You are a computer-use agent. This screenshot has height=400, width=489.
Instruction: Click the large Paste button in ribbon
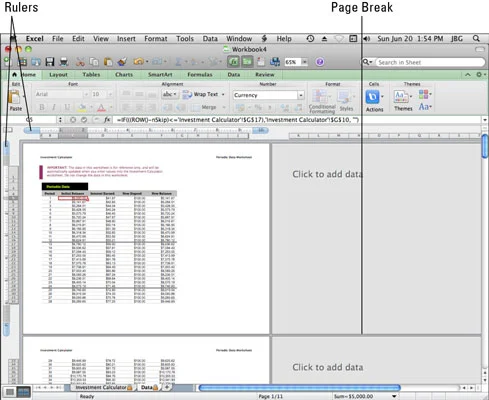(15, 100)
